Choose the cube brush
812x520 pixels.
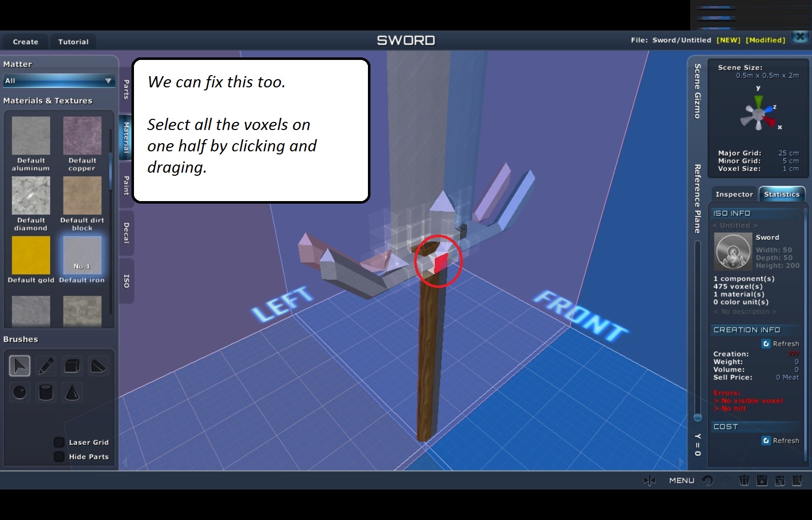72,366
